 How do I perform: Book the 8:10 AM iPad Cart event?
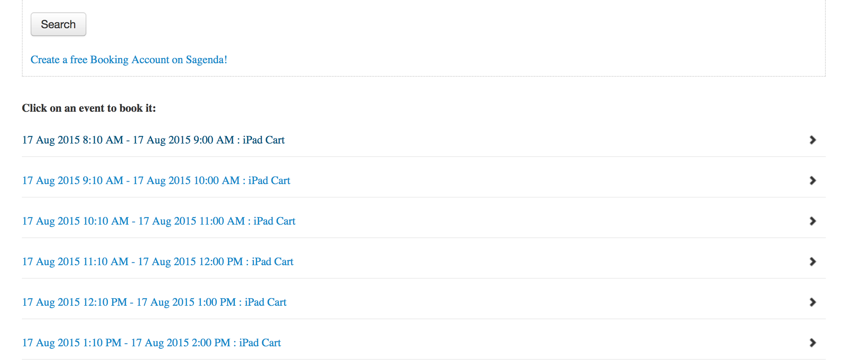[153, 140]
